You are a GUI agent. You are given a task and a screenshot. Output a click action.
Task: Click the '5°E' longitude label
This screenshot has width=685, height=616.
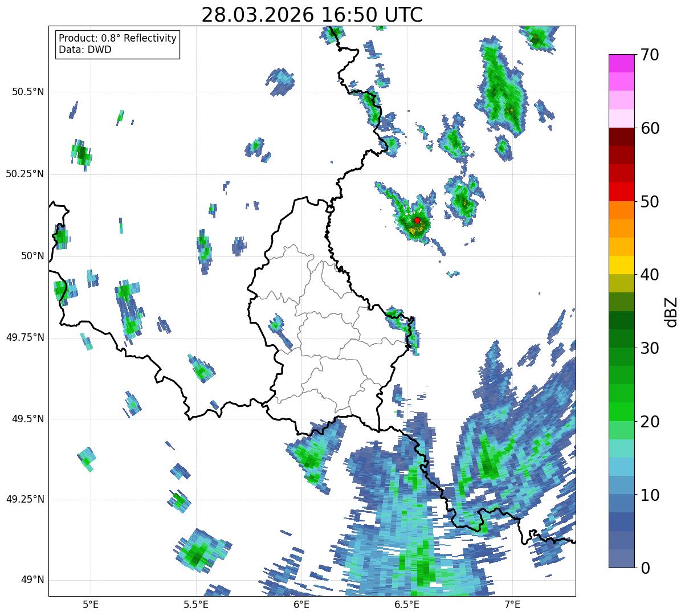91,604
